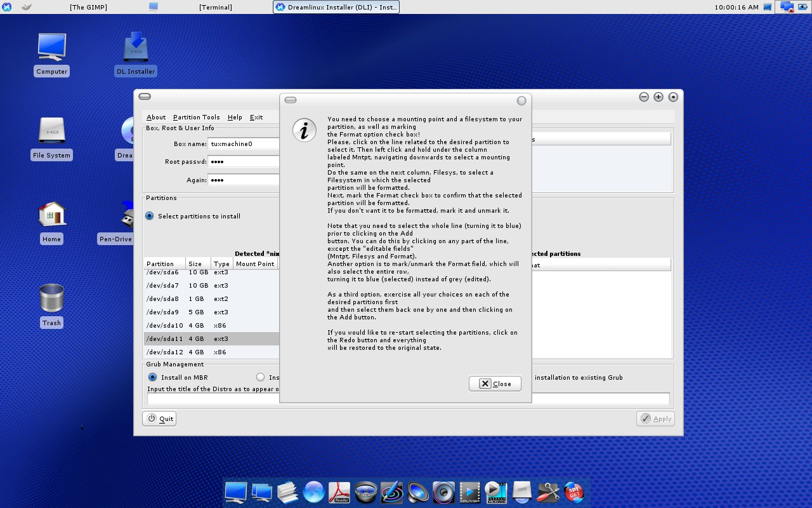Click the disc drive dock icon

coord(522,492)
